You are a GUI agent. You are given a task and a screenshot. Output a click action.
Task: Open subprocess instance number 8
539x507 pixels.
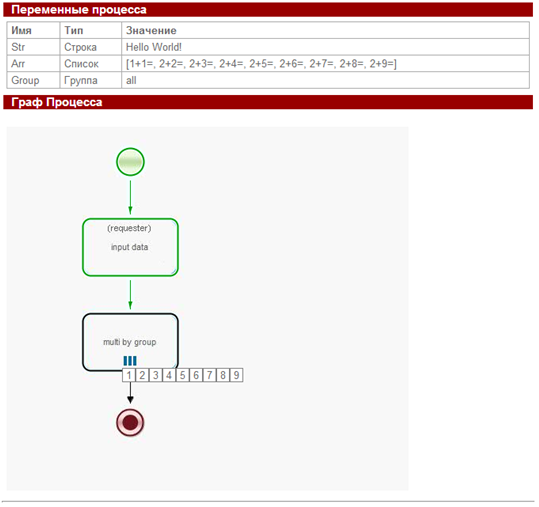223,375
